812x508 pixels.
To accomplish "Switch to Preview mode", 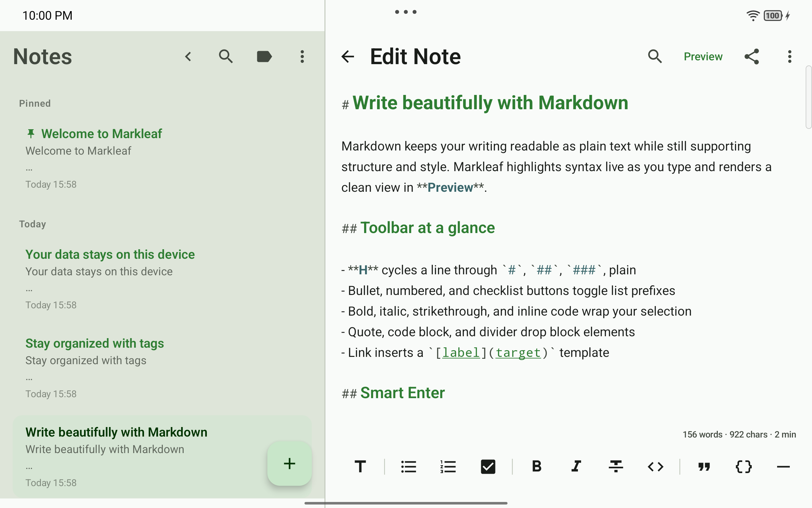I will click(x=703, y=57).
